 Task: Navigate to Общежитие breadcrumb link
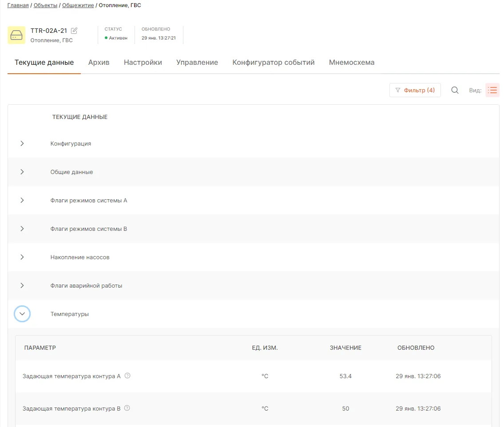pos(78,5)
